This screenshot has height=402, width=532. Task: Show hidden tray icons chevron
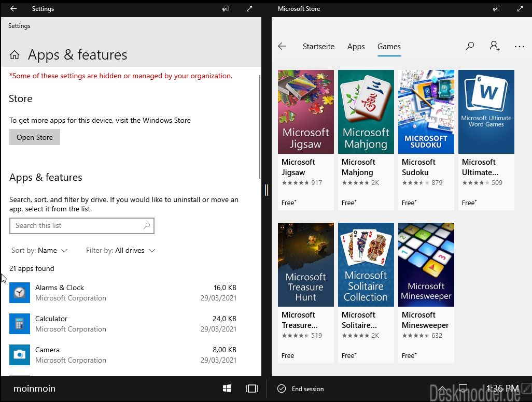click(x=442, y=388)
